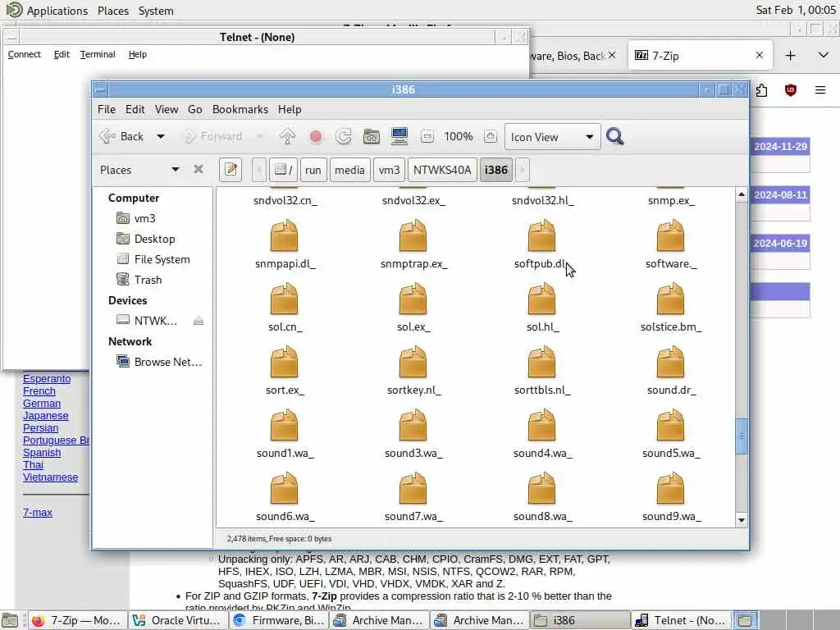Switch to Telnet window in taskbar
Viewport: 840px width, 630px height.
[681, 620]
